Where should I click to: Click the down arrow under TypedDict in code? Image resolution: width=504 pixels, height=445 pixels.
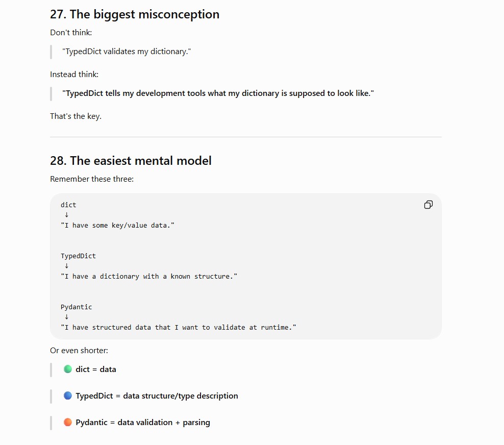click(x=66, y=266)
